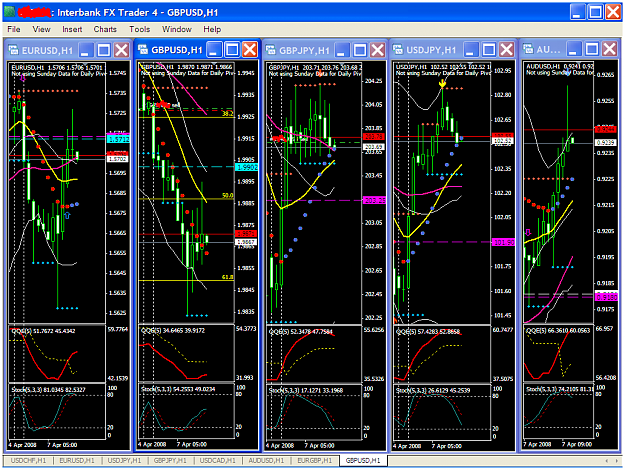Maximize the USDJPY,H1 chart window

click(489, 50)
